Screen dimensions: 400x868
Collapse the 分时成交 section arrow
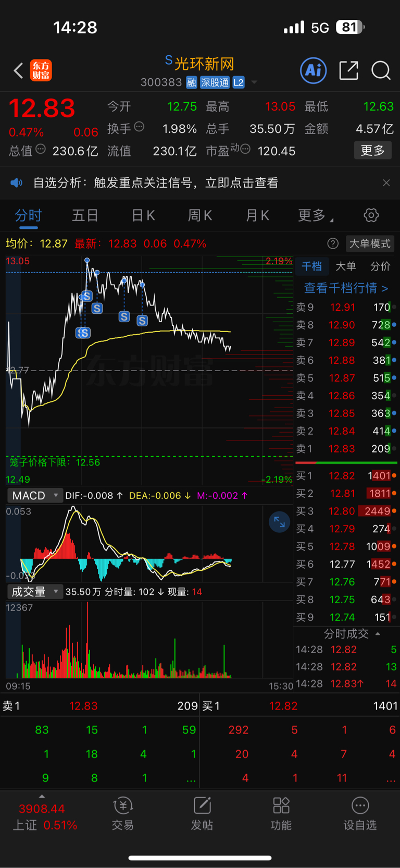[378, 634]
